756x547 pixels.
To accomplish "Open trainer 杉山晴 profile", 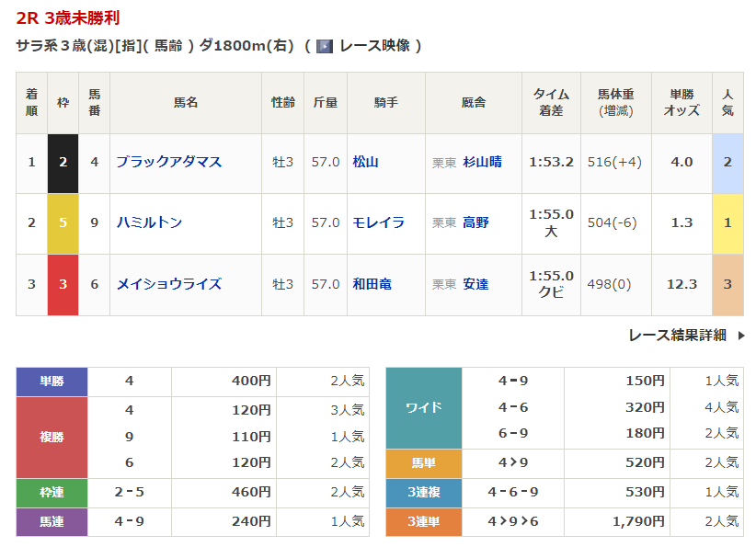I will tap(482, 162).
